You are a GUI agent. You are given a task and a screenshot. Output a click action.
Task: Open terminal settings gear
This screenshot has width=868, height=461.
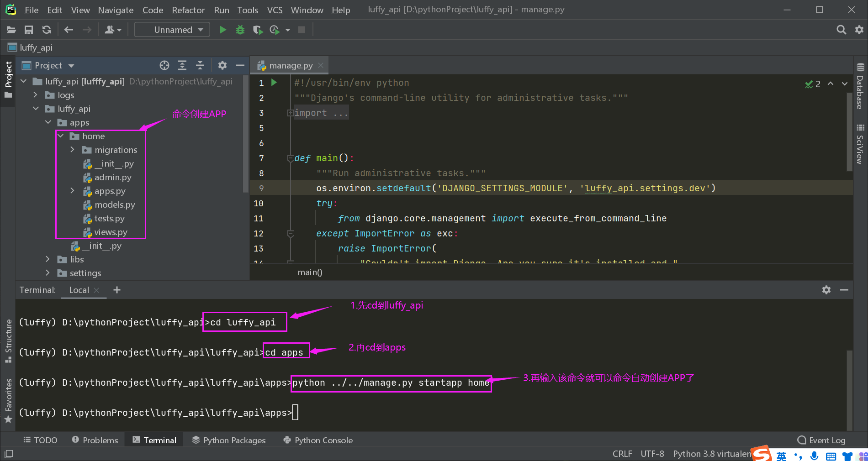point(826,290)
